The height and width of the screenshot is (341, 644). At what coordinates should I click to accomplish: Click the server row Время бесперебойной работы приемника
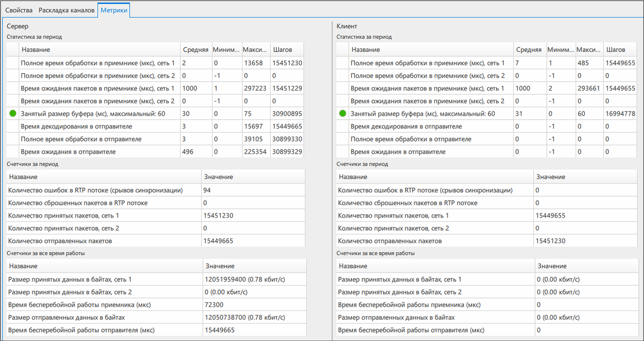(156, 305)
